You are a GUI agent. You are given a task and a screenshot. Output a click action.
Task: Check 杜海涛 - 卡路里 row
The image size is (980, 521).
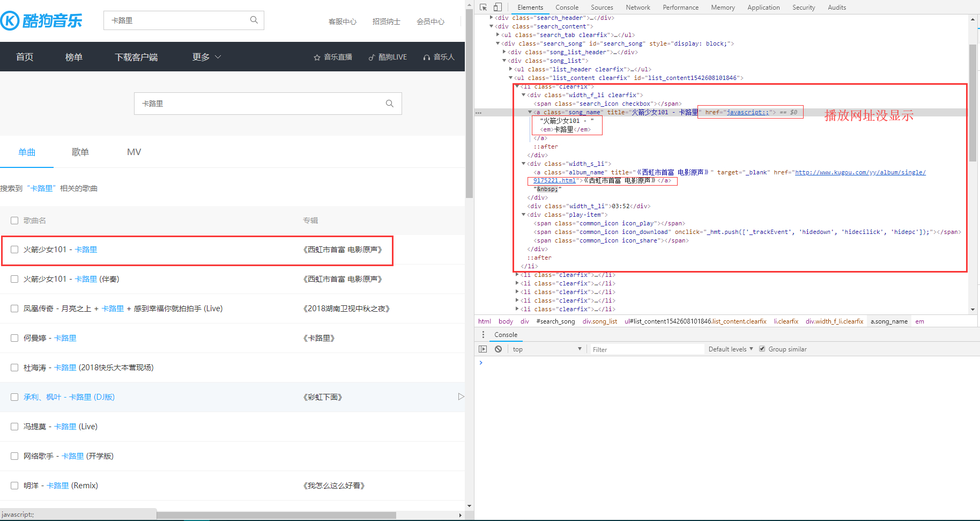pyautogui.click(x=14, y=368)
